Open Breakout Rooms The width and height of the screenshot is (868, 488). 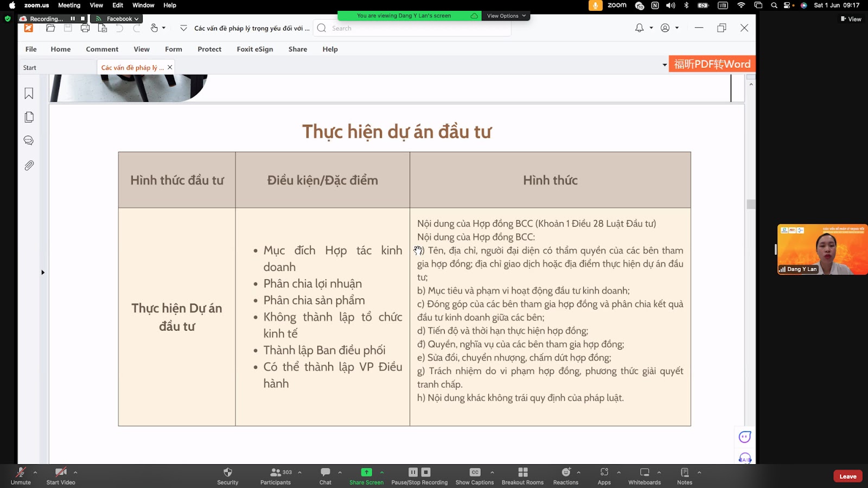tap(522, 476)
